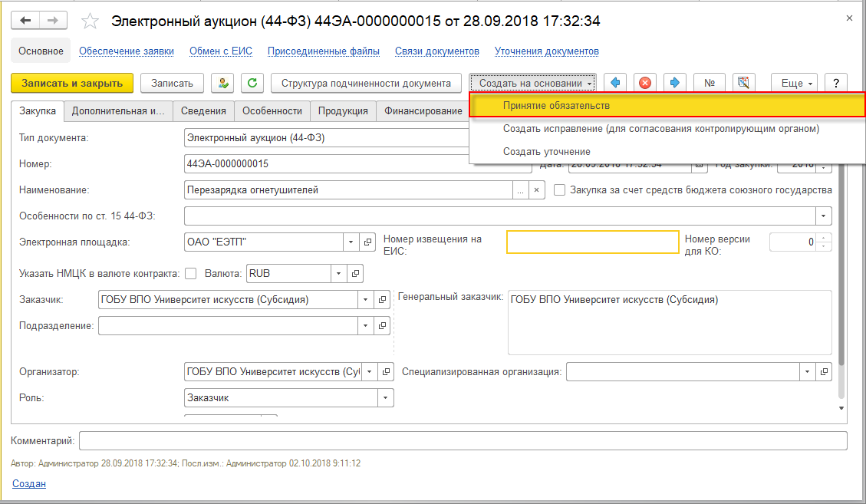The image size is (866, 504).
Task: Click the blue right arrow toolbar icon
Action: (x=674, y=83)
